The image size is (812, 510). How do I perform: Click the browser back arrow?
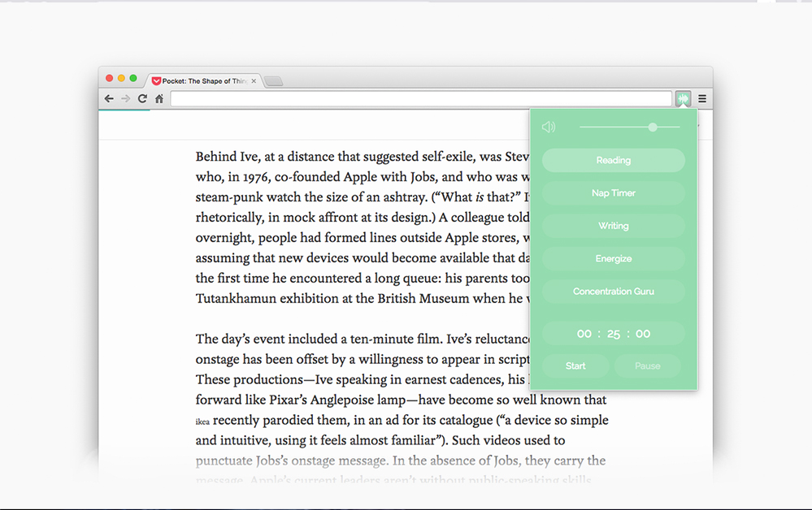coord(109,98)
